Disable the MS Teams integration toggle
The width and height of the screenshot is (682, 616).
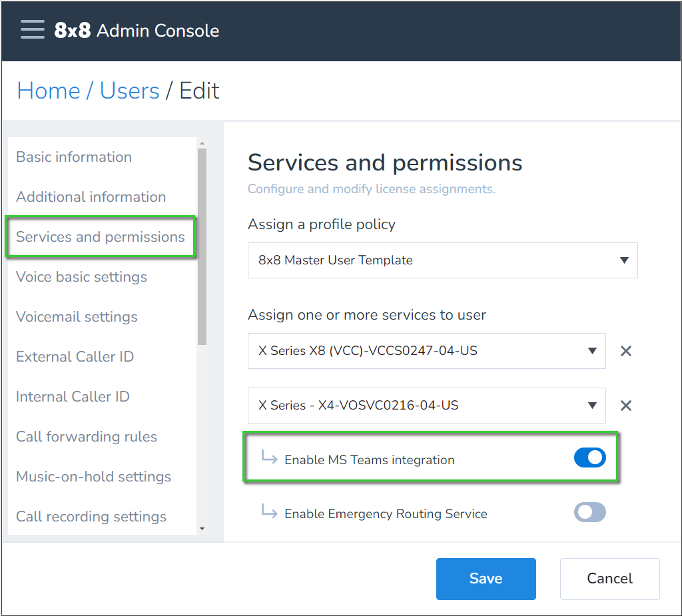point(589,458)
